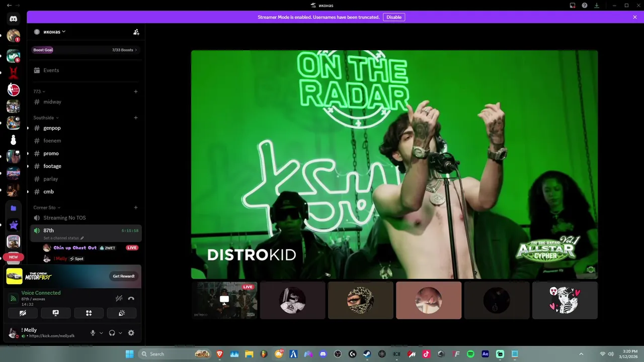The width and height of the screenshot is (644, 362).
Task: Click the main stream video
Action: (x=394, y=164)
